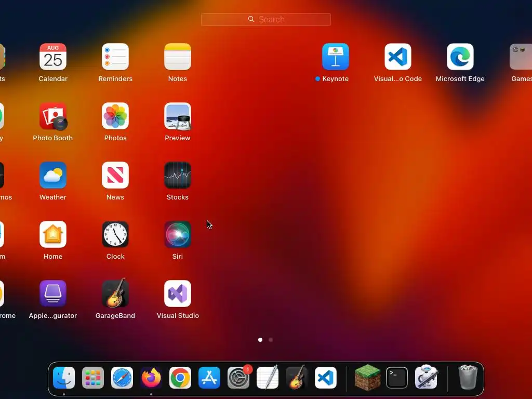The width and height of the screenshot is (532, 399).
Task: Click the Launchpad Search field
Action: 266,19
